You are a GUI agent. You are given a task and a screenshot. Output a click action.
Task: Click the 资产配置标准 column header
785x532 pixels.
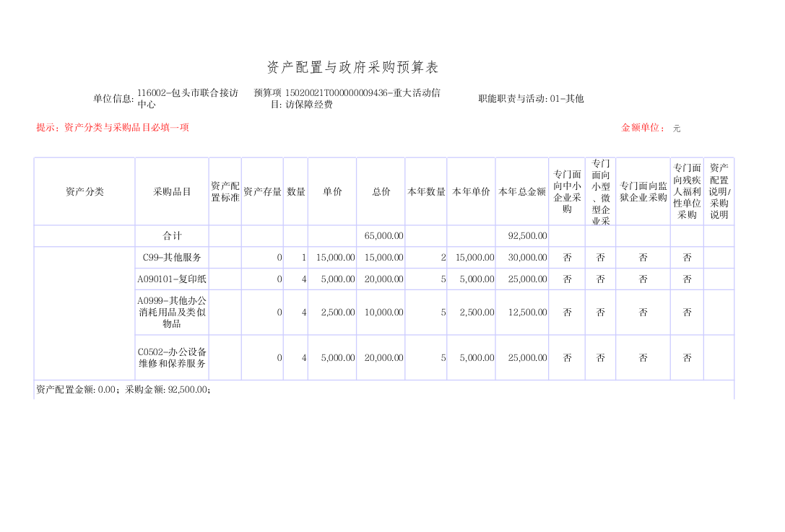point(225,191)
